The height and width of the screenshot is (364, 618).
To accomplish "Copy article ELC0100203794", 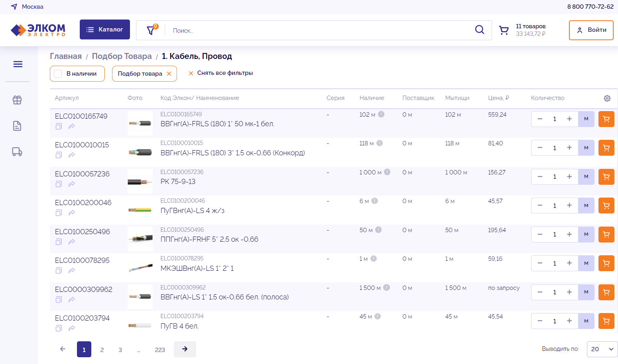I will (x=59, y=328).
